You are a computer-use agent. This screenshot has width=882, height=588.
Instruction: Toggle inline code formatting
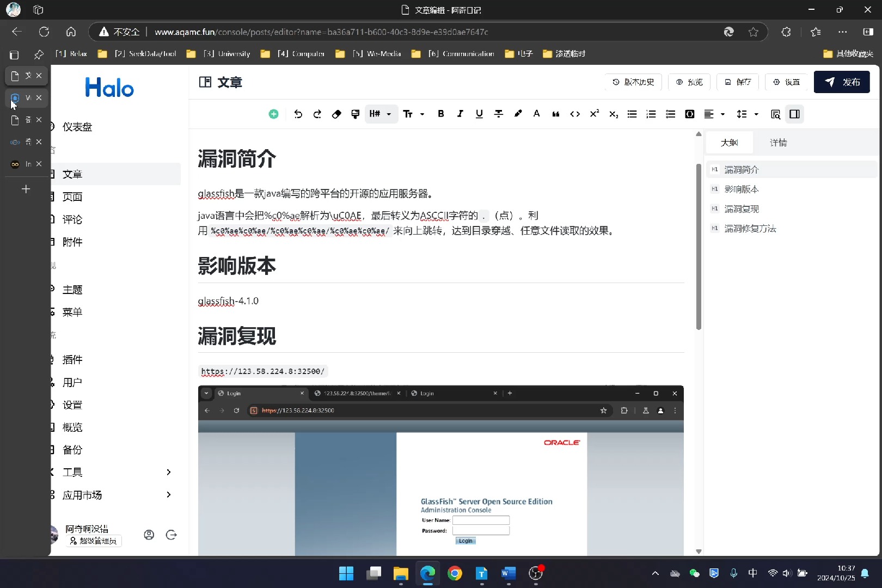pyautogui.click(x=575, y=114)
